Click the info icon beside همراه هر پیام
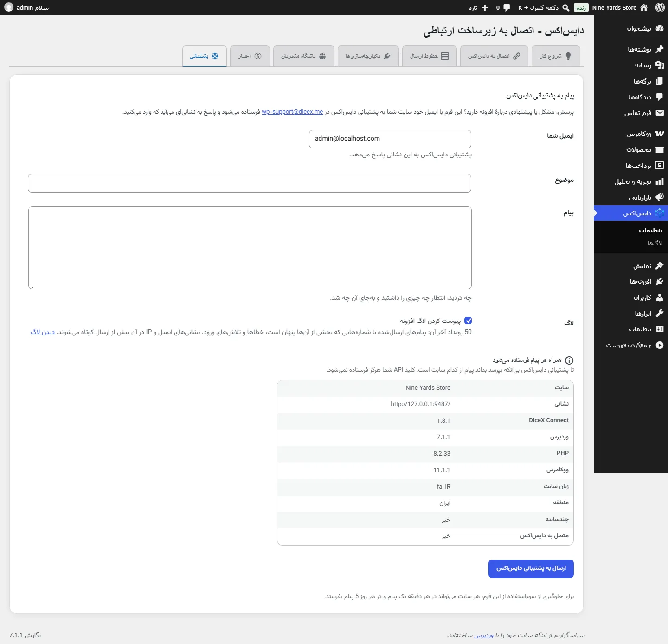Viewport: 668px width, 644px height. coord(569,361)
